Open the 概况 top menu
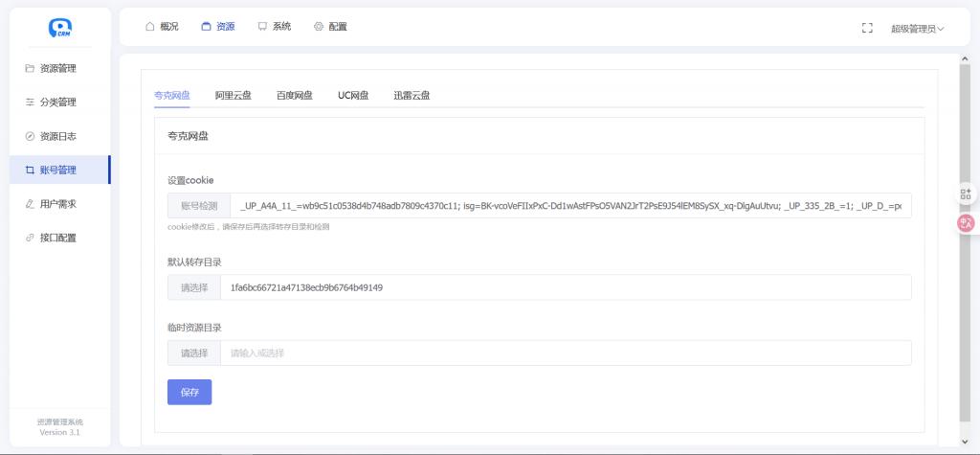Viewport: 980px width, 455px height. pos(162,27)
